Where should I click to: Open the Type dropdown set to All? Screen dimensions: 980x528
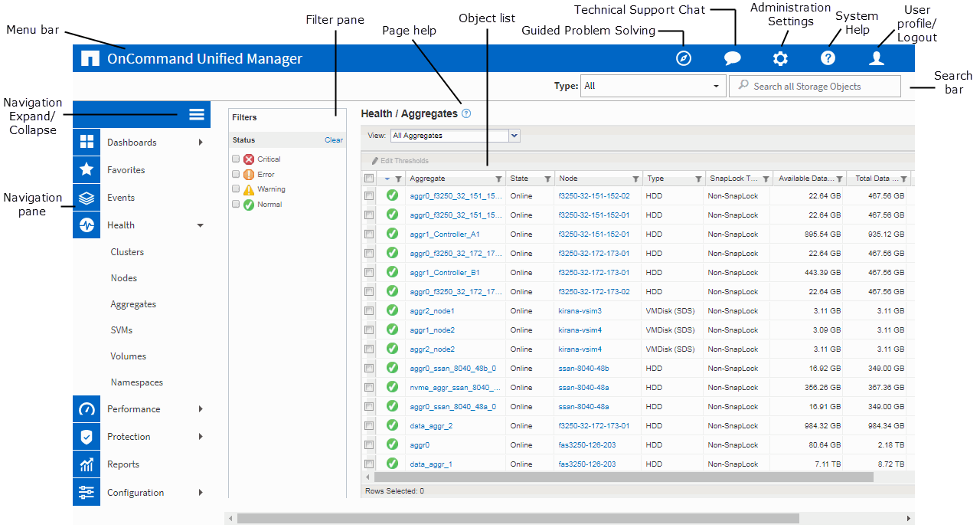click(652, 86)
